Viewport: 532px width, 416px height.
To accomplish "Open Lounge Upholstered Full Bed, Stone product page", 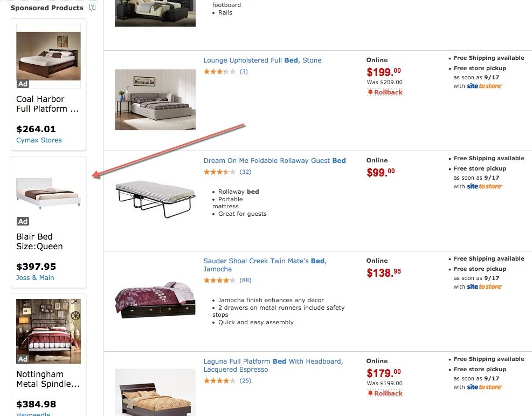I will pyautogui.click(x=262, y=60).
